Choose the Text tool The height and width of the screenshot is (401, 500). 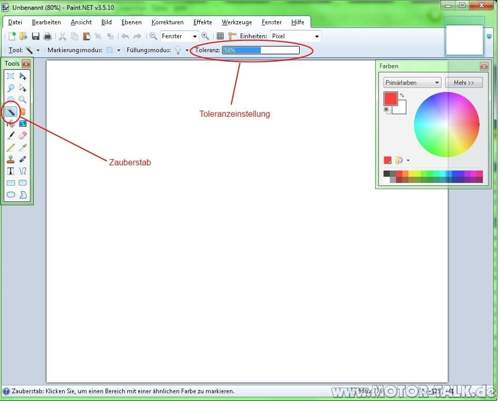[x=11, y=171]
